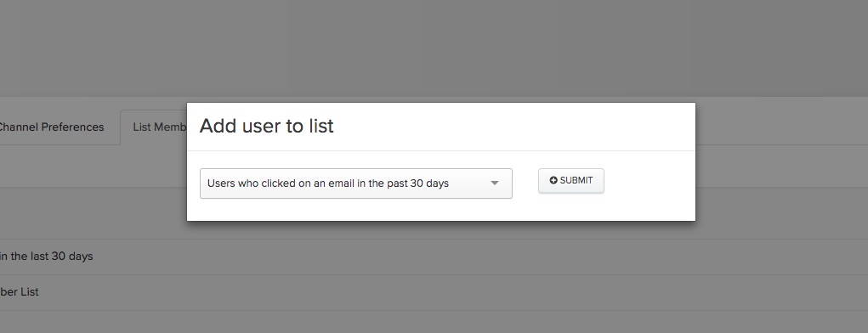868x333 pixels.
Task: Click the dialog header area right of the title
Action: click(x=513, y=126)
